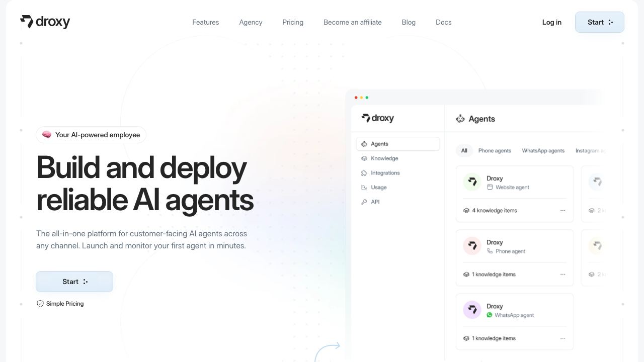Click the API label in the sidebar
This screenshot has width=644, height=362.
pyautogui.click(x=375, y=202)
